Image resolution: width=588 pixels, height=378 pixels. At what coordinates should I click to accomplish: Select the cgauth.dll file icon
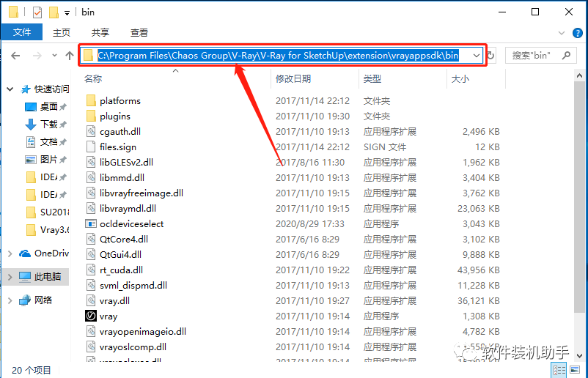tap(91, 132)
